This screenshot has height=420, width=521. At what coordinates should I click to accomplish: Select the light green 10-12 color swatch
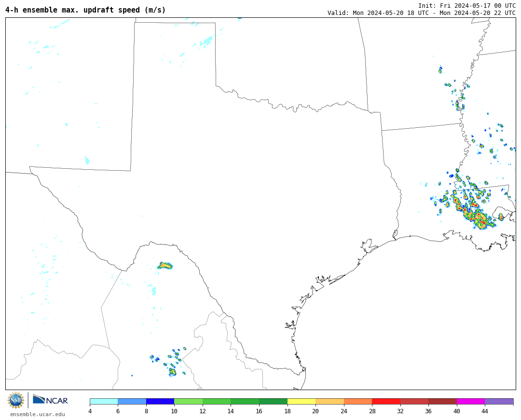coord(189,401)
